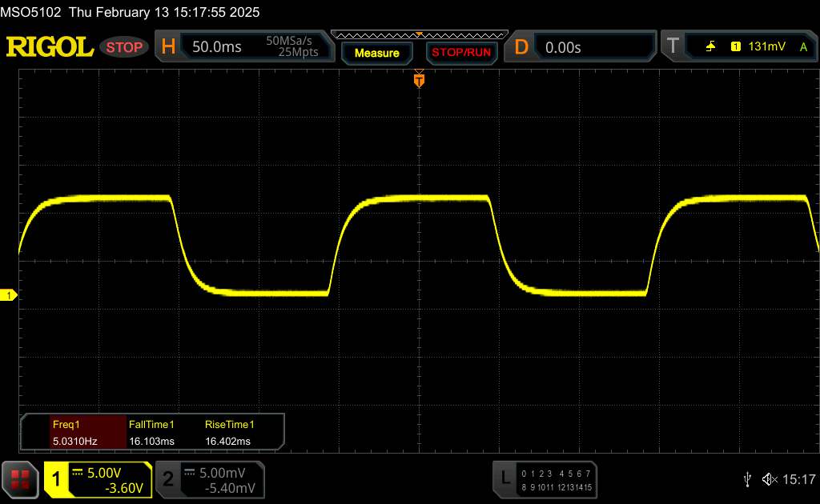Select the 50.0ms timebase value
Screen dimensions: 820x504
point(216,47)
